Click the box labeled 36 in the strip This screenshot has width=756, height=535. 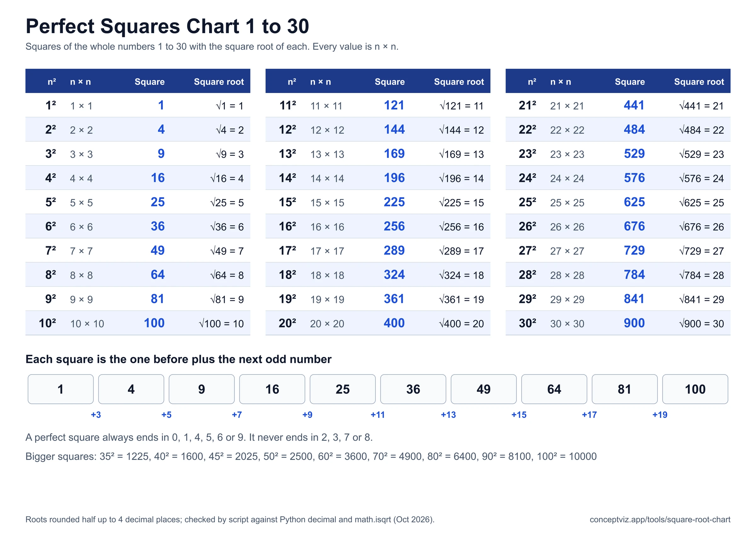413,389
